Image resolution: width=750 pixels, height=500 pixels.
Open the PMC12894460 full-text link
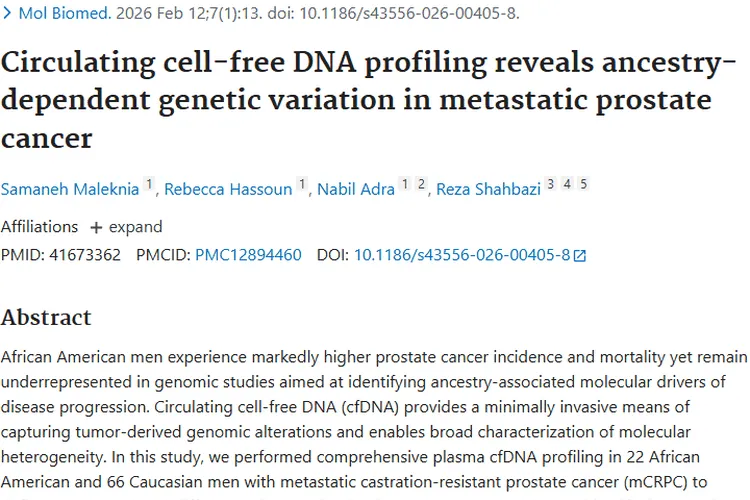click(248, 255)
